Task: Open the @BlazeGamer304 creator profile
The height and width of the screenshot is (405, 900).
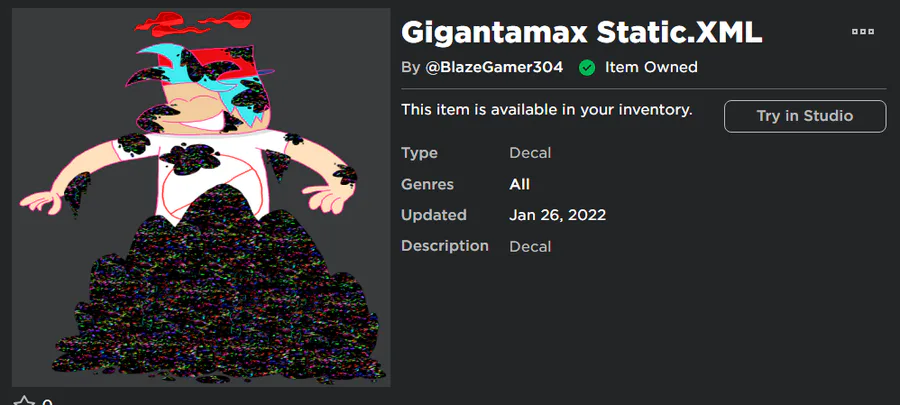Action: pyautogui.click(x=496, y=68)
